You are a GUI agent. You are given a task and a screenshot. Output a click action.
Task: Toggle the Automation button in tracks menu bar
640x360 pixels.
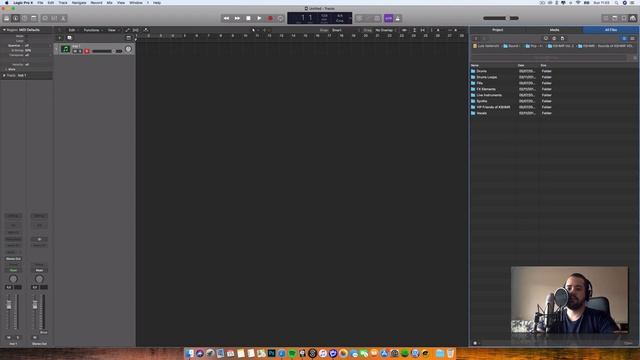127,30
